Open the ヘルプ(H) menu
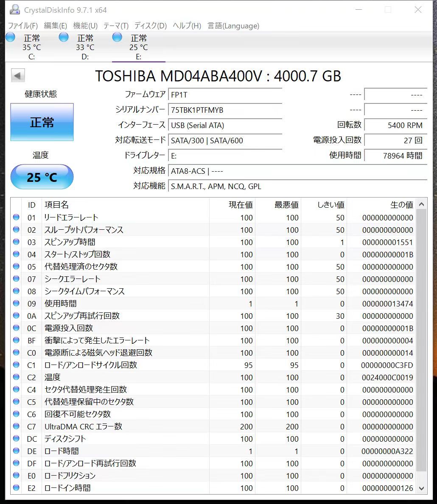 click(187, 26)
